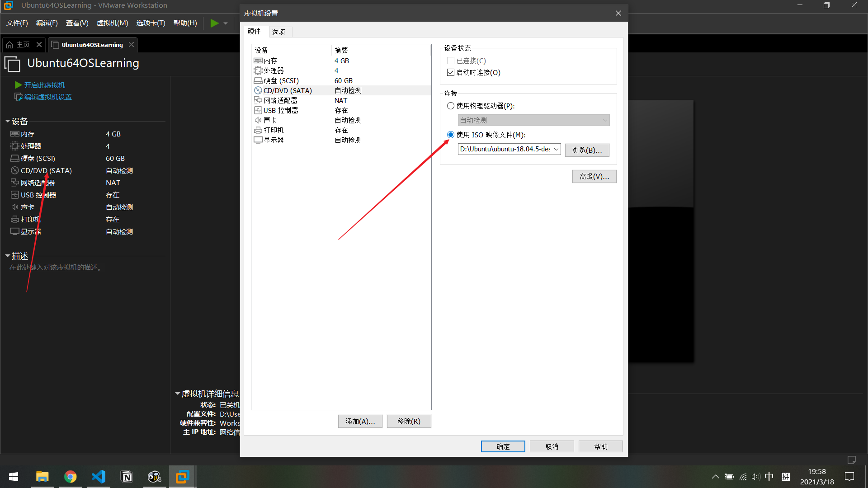Image resolution: width=868 pixels, height=488 pixels.
Task: Collapse the 设备 section in sidebar
Action: [8, 121]
